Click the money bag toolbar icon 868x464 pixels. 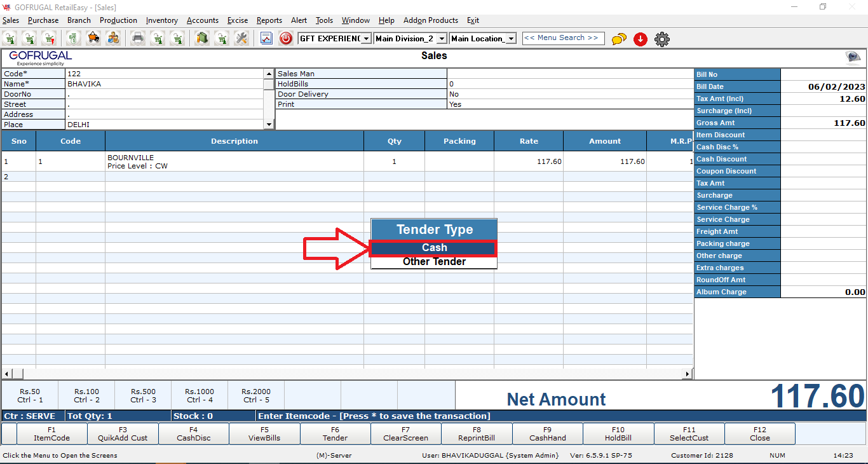(x=74, y=39)
